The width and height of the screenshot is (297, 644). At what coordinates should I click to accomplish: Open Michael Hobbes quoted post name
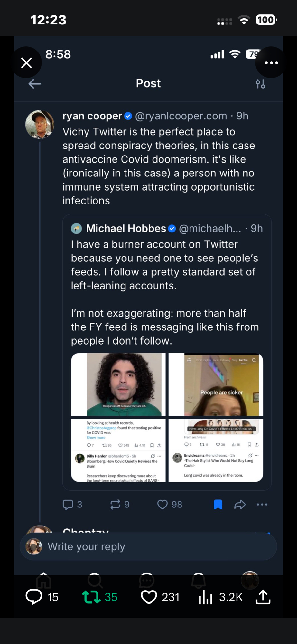point(126,229)
